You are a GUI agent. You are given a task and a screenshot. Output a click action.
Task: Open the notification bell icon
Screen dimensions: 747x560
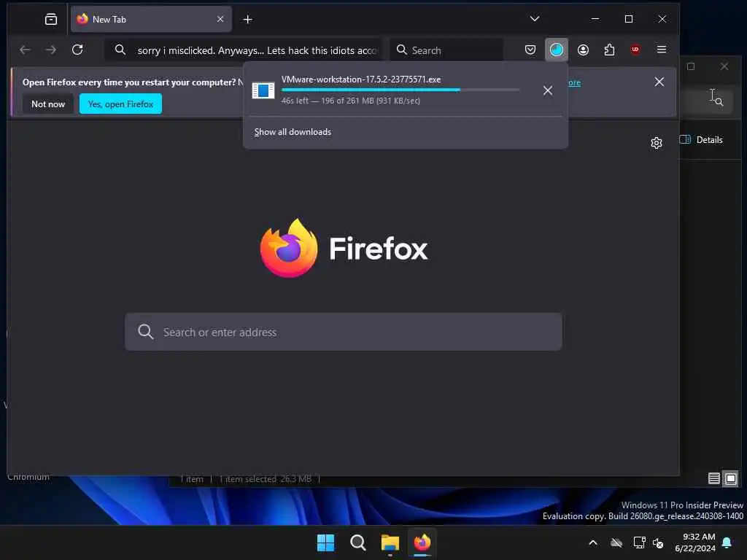click(727, 542)
